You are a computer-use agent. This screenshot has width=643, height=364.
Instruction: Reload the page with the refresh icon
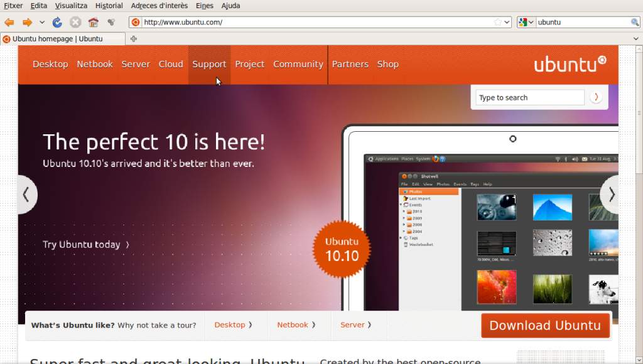pyautogui.click(x=57, y=23)
